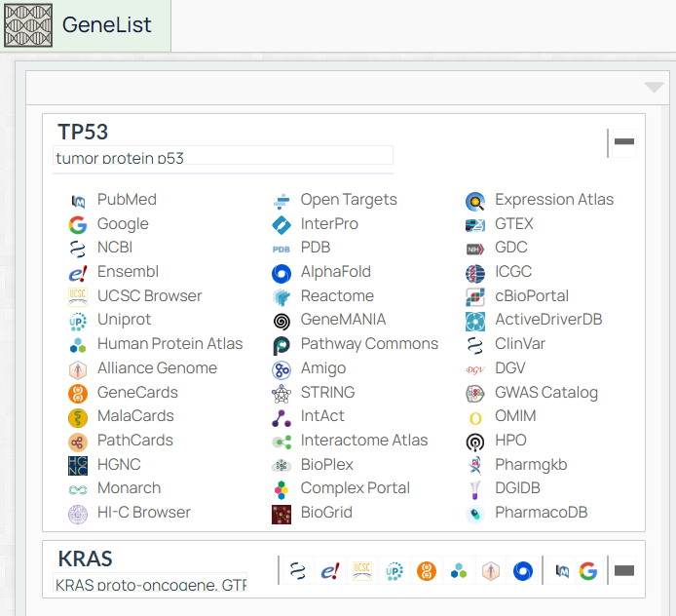676x616 pixels.
Task: Follow the ICGC link
Action: (x=513, y=271)
